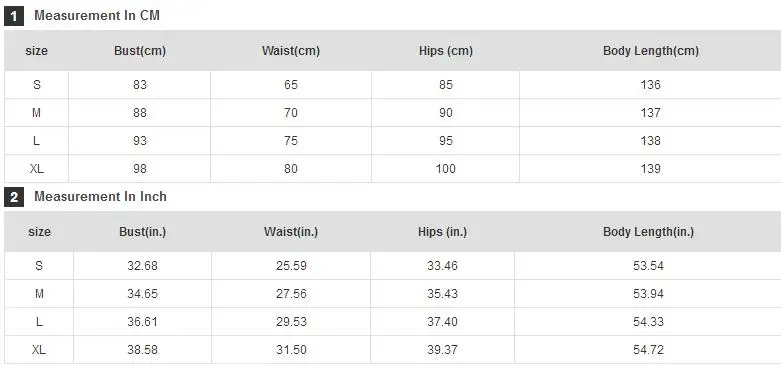Click the Waist(in.) column header
781x369 pixels.
[291, 232]
